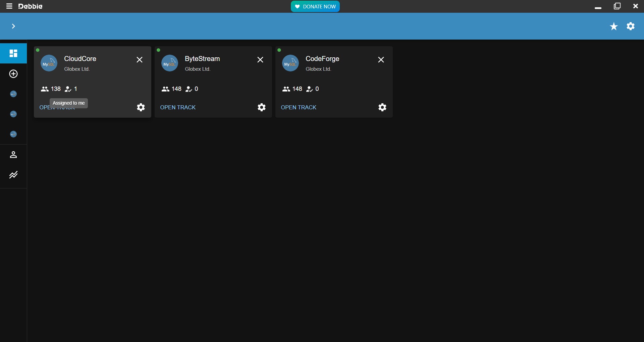Click the Donate Now button
This screenshot has width=644, height=342.
(x=315, y=6)
